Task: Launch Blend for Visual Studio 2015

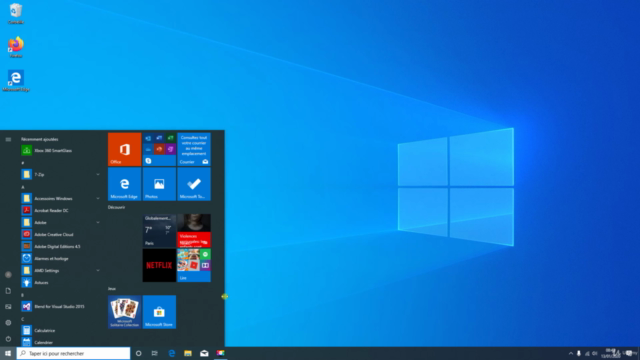Action: click(x=60, y=307)
